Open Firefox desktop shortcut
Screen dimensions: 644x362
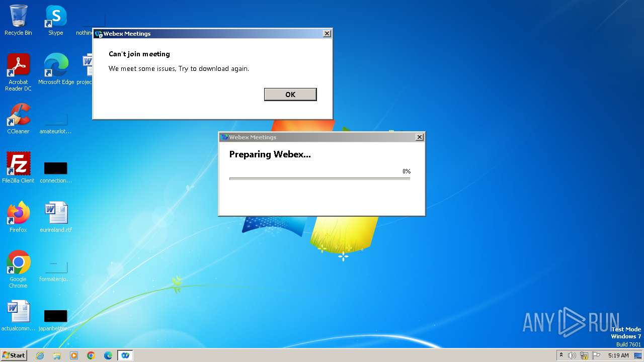(18, 217)
